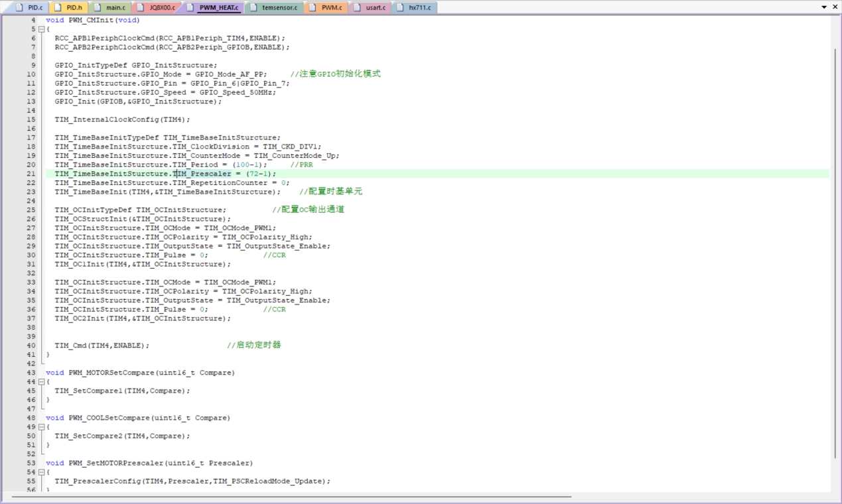Click the comment 配置OC输出通道

(308, 210)
